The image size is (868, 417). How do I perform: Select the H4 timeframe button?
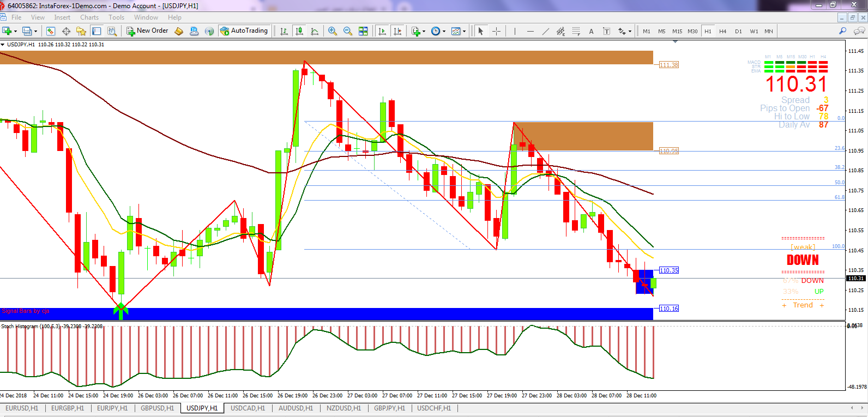723,31
